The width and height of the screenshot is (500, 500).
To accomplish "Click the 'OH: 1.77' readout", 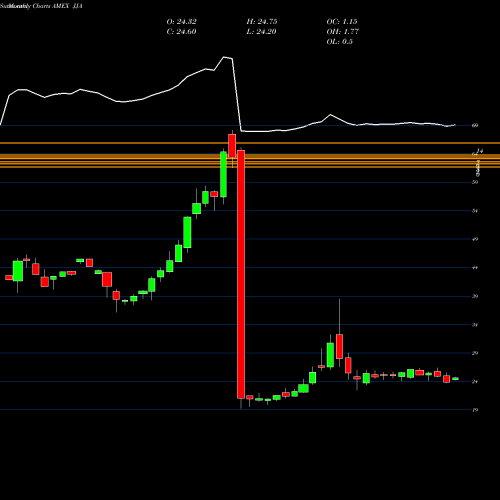I will [x=342, y=32].
